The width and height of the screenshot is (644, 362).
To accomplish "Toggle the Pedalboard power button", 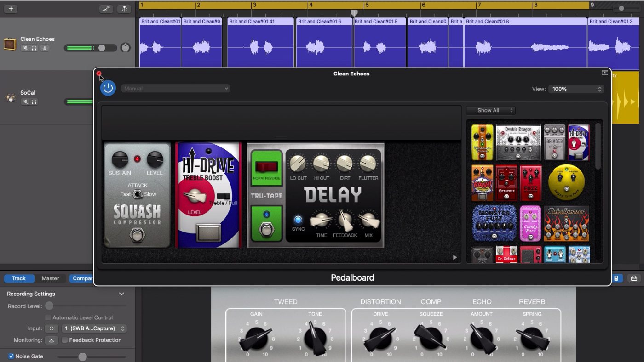I will tap(108, 88).
